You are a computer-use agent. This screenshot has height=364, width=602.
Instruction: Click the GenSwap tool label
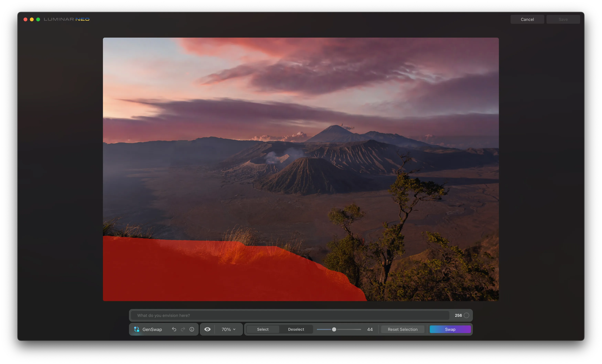[152, 329]
